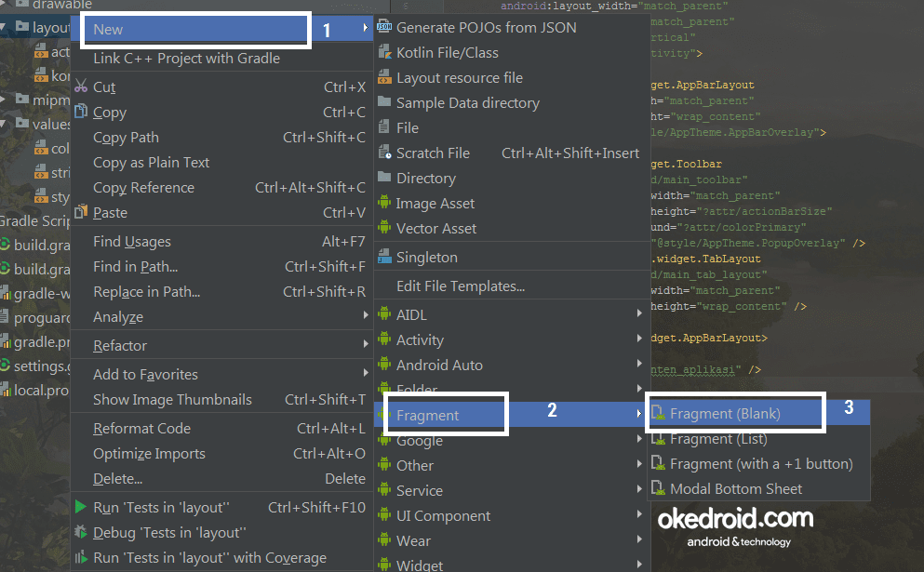Click the green Run 'Tests in layout' arrow
Image resolution: width=924 pixels, height=572 pixels.
click(x=80, y=507)
